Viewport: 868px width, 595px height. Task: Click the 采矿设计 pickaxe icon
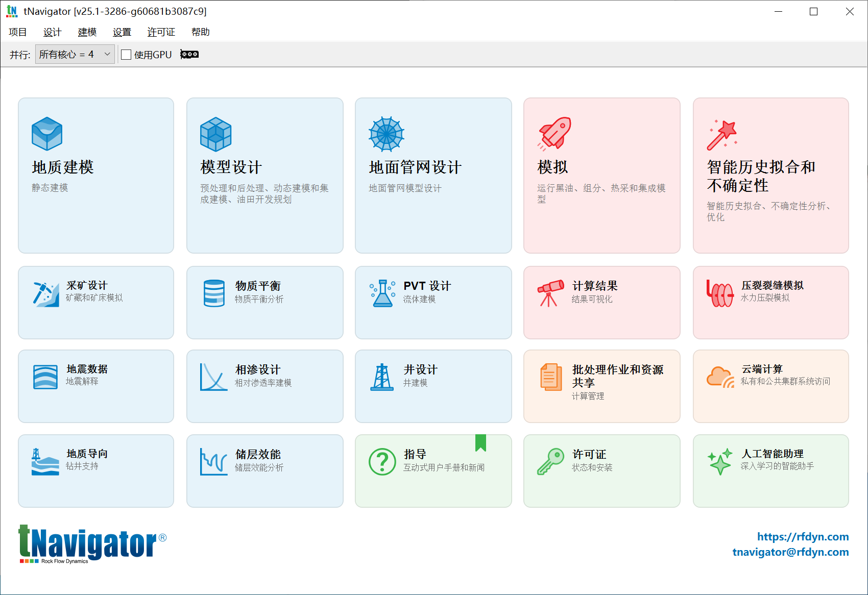pyautogui.click(x=46, y=293)
